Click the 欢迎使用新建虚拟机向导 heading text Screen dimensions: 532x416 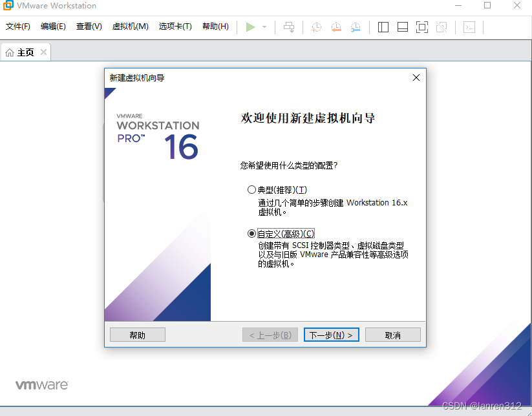click(x=308, y=118)
